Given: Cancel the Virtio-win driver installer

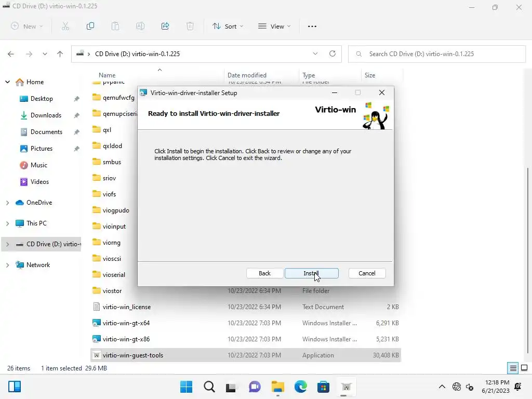Looking at the screenshot, I should point(367,273).
